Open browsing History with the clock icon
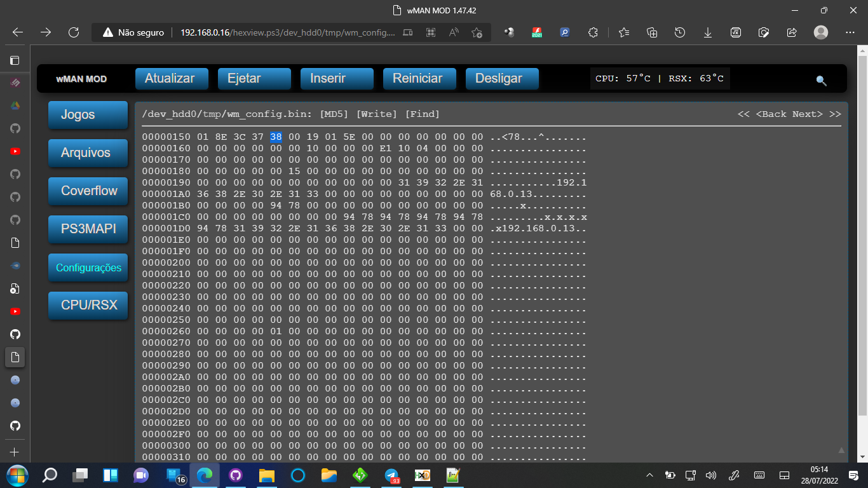The height and width of the screenshot is (488, 868). pos(680,32)
